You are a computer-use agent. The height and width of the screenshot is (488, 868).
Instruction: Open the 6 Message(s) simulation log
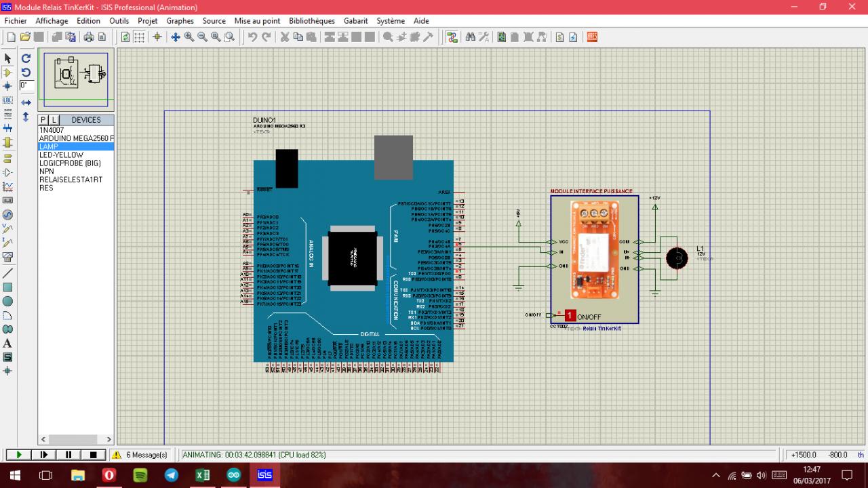tap(140, 455)
